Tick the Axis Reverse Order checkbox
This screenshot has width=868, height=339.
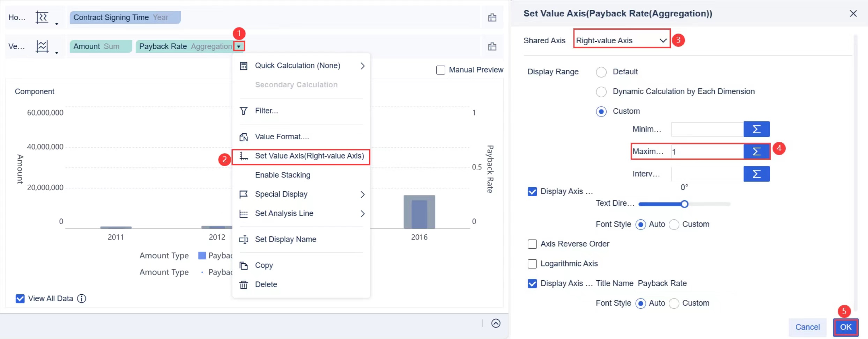(x=532, y=244)
